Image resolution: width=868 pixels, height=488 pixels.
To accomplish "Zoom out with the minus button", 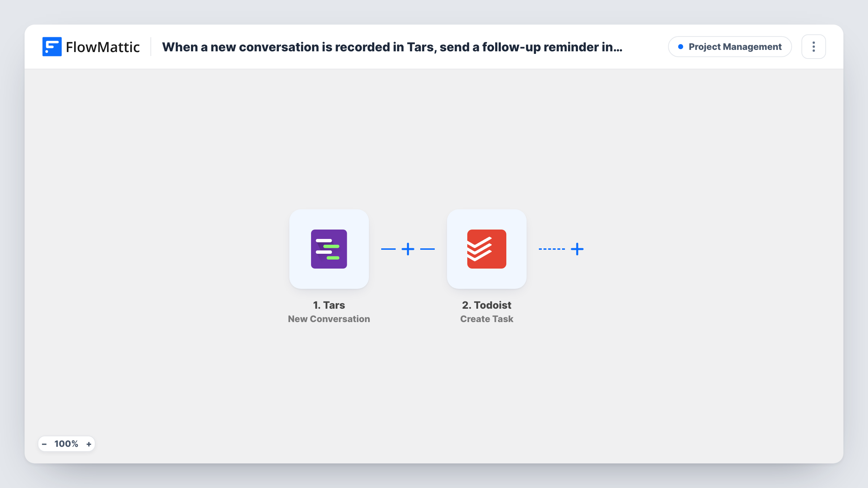I will (44, 444).
